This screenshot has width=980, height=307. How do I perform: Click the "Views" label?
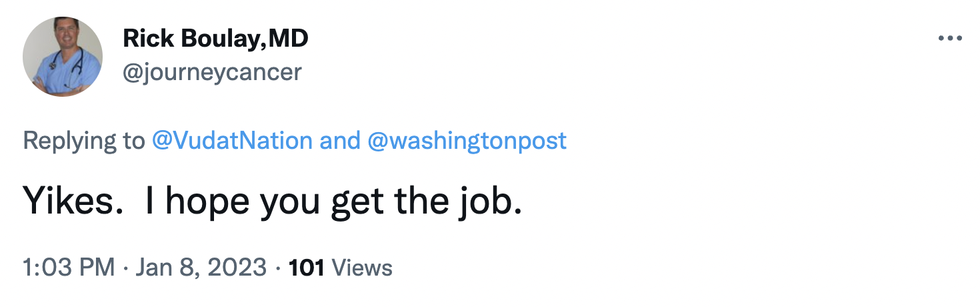pyautogui.click(x=361, y=268)
